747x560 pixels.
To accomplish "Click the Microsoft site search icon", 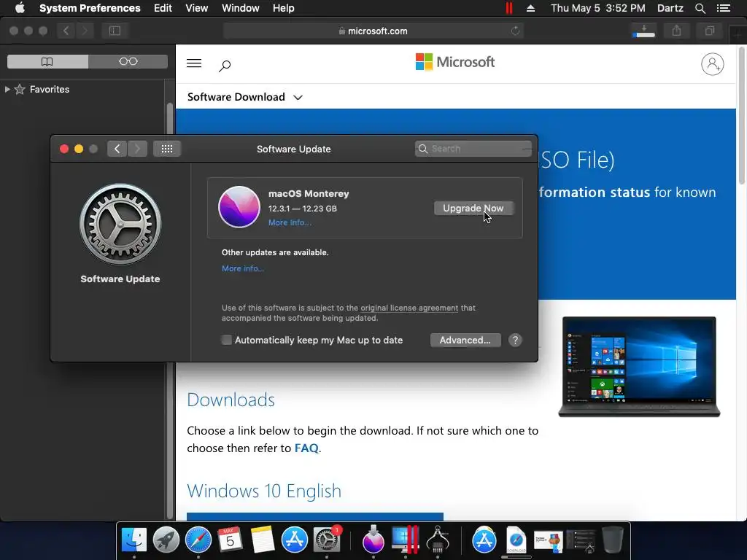I will point(225,65).
